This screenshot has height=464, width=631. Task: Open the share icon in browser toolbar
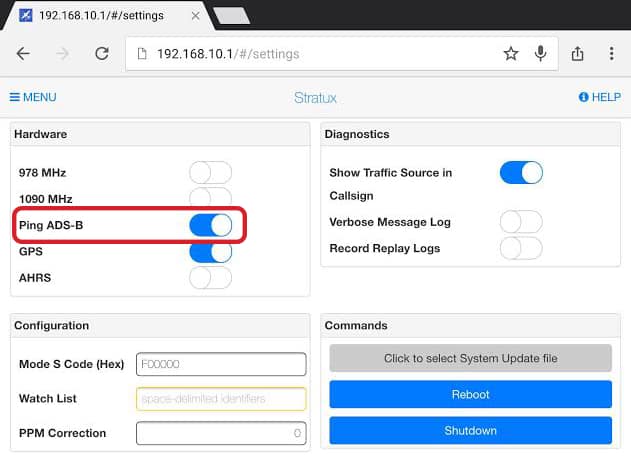(x=577, y=53)
